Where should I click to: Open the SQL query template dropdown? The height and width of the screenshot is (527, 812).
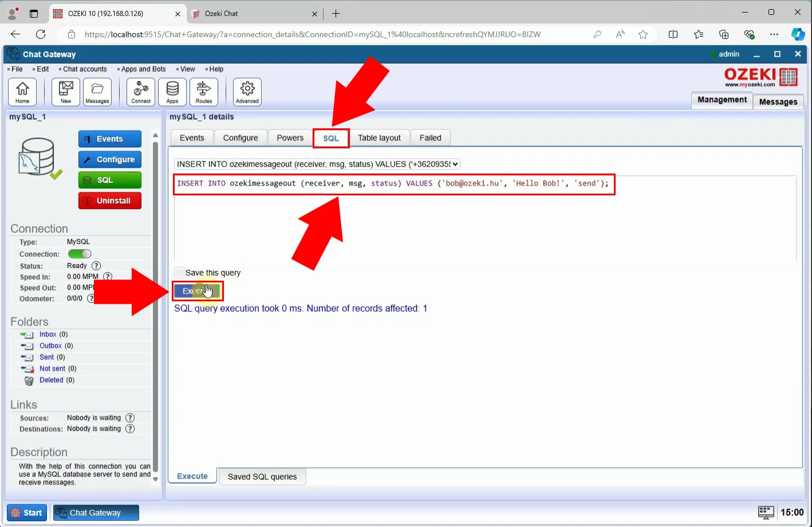click(317, 164)
